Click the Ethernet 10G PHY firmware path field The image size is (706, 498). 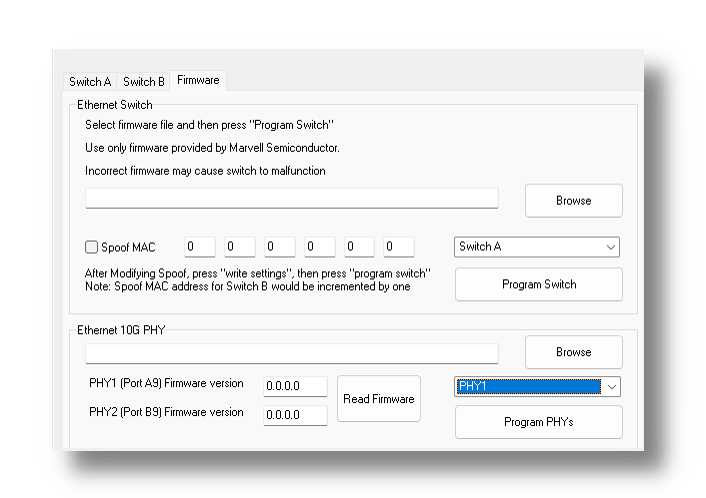tap(291, 352)
